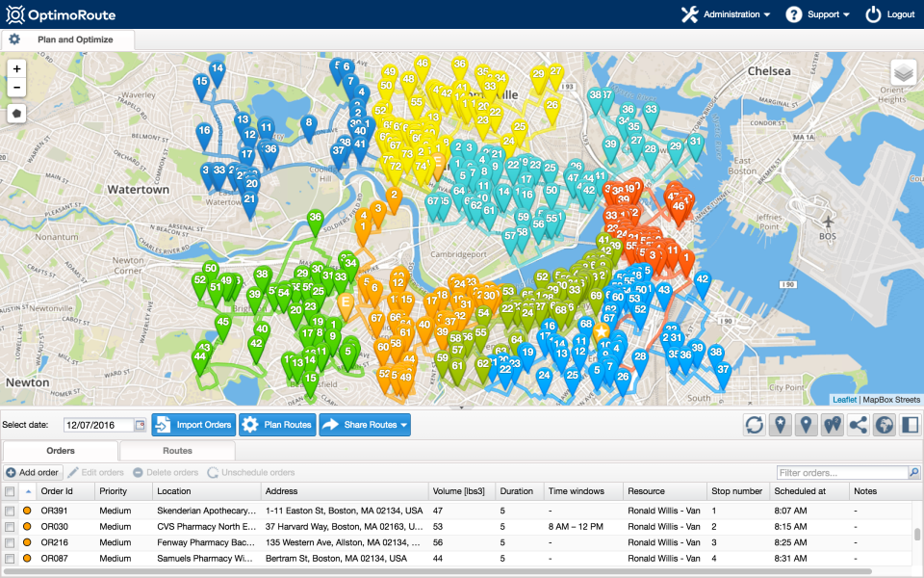This screenshot has width=924, height=578.
Task: Click the green pin numbered 36 on the map
Action: pos(316,221)
